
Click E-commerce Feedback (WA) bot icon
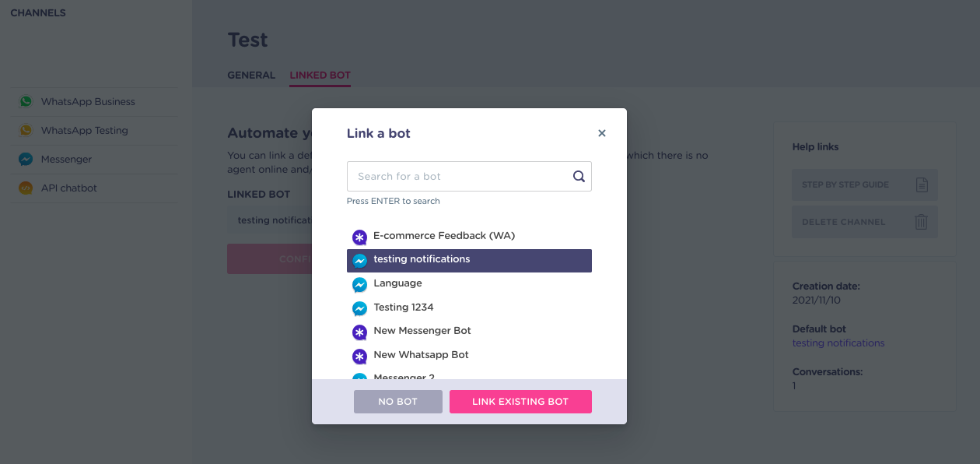click(x=359, y=237)
